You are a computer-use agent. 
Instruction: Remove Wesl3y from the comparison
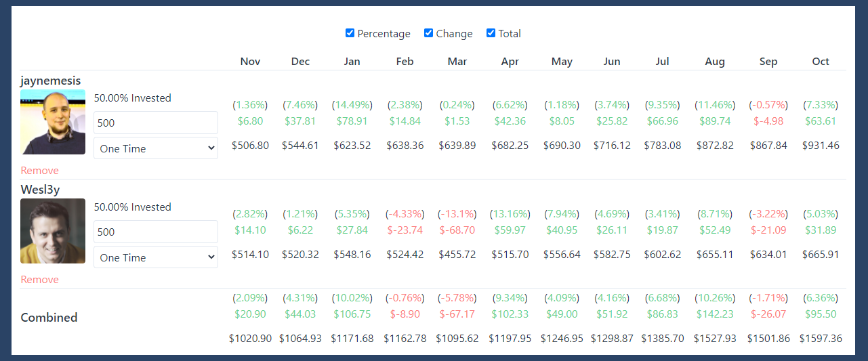pos(39,280)
